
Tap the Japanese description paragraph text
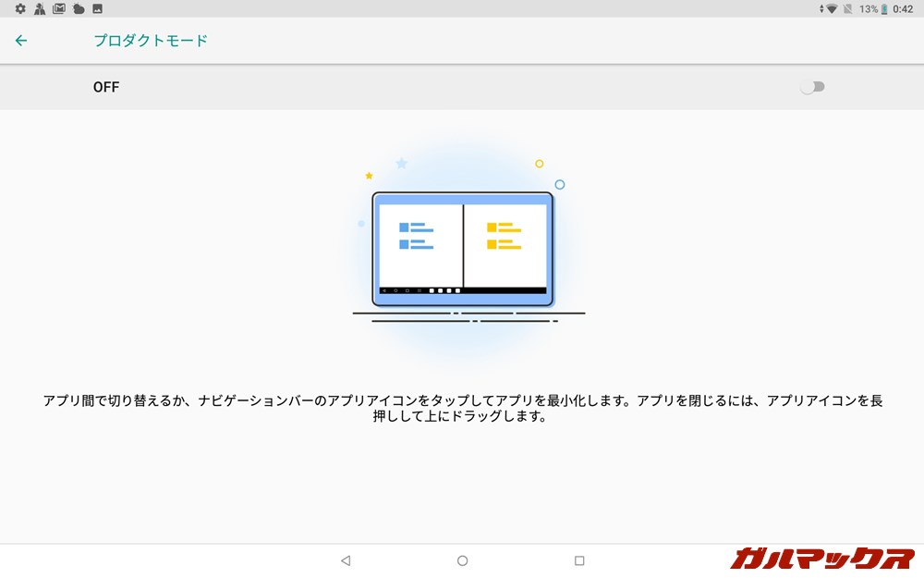(x=462, y=408)
